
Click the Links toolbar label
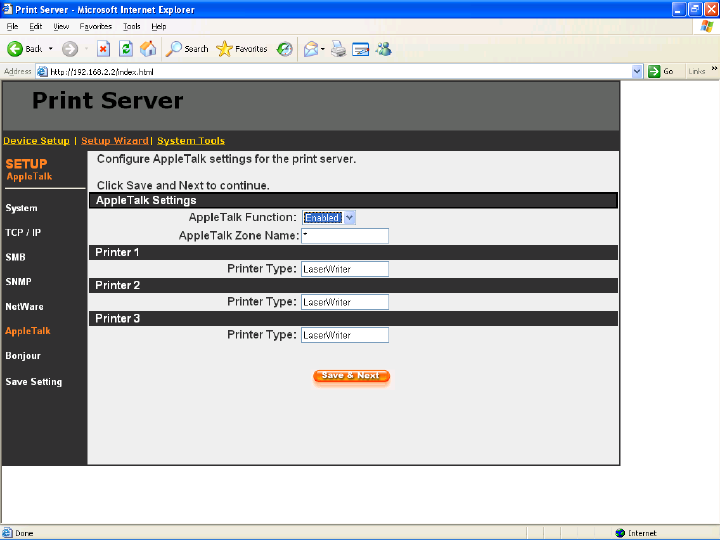tap(697, 71)
